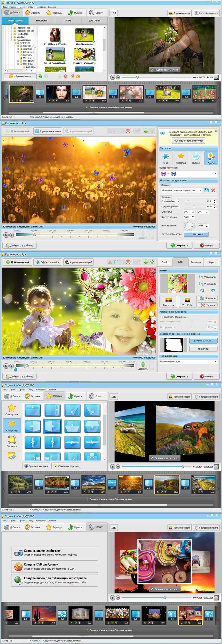
Task: Click the Уместить fit photo icon
Action: (187, 302)
